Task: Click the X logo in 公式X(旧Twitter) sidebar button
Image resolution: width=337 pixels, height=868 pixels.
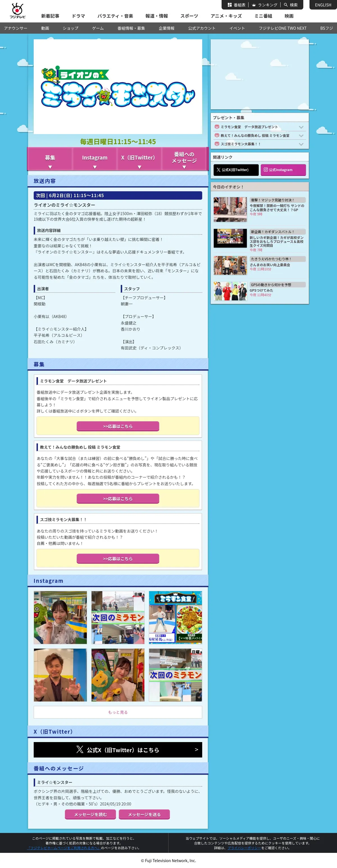Action: (218, 170)
